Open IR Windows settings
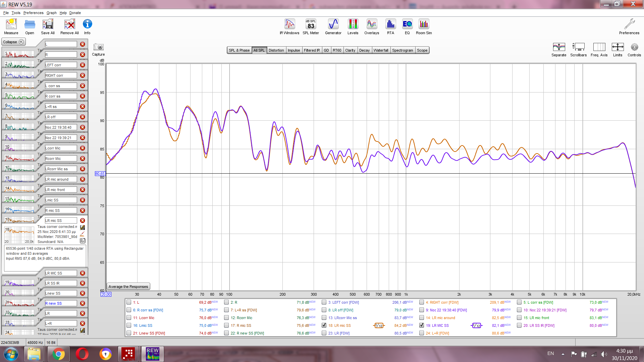 289,26
